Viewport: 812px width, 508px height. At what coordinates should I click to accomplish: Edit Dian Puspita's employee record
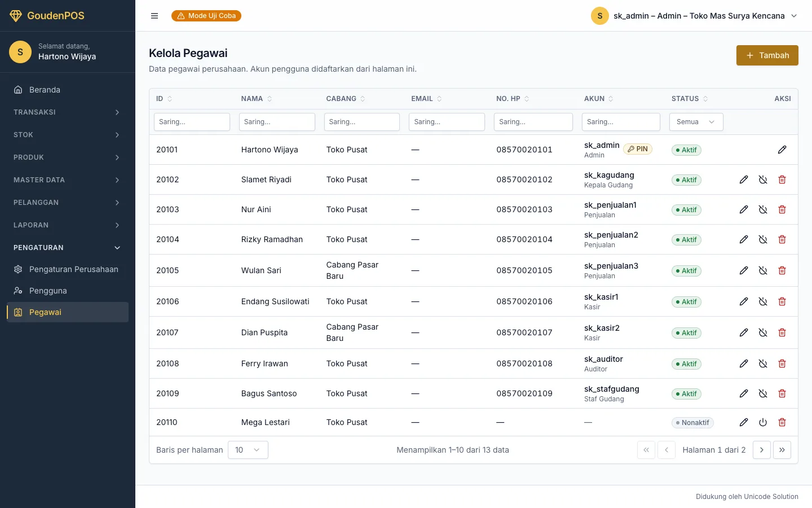coord(744,332)
